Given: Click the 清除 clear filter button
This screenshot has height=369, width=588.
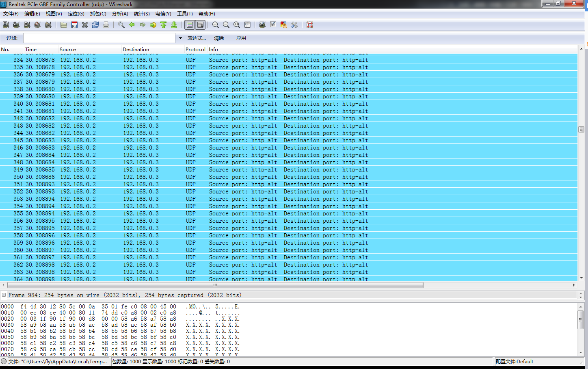Looking at the screenshot, I should pos(219,38).
